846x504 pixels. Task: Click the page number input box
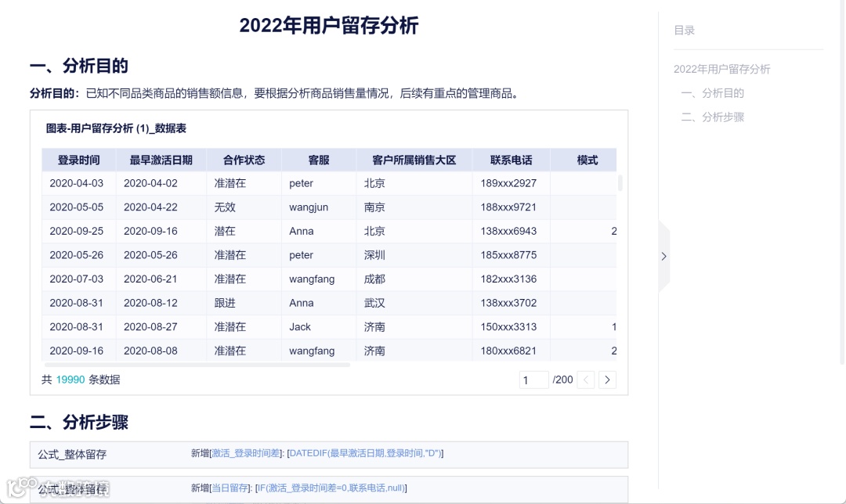(533, 379)
